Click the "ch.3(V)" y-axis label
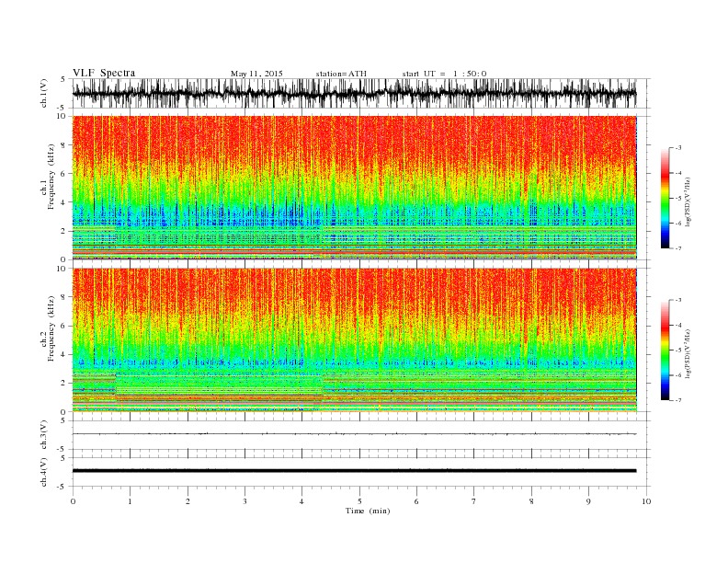This screenshot has height=563, width=728. click(x=44, y=435)
